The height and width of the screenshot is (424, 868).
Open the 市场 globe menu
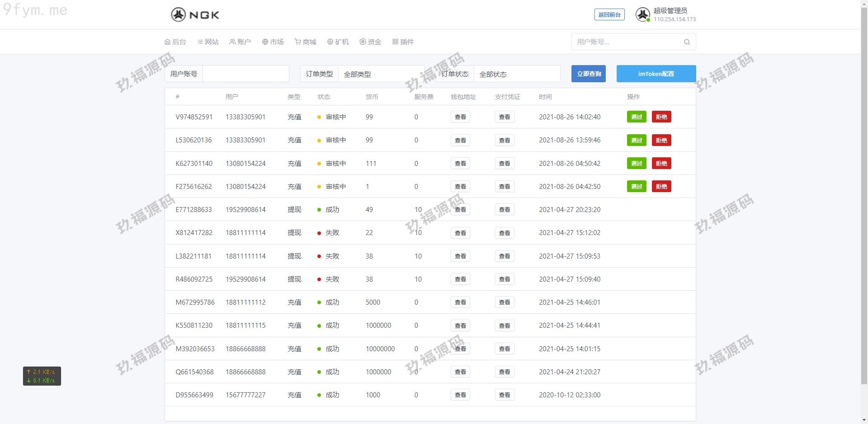pyautogui.click(x=273, y=42)
